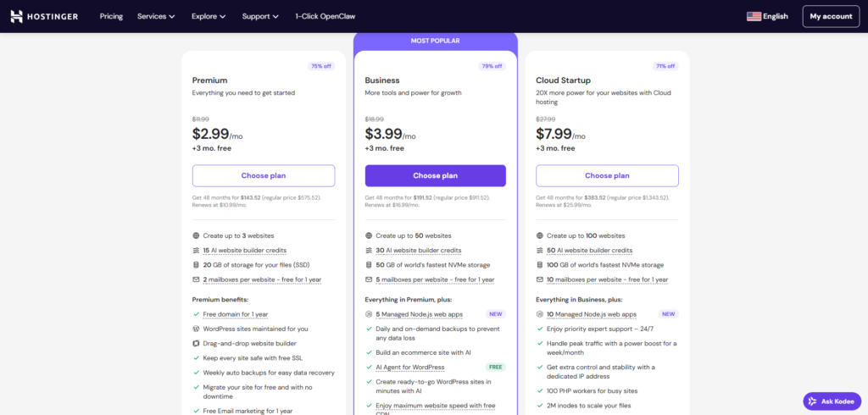Click the US flag language icon
This screenshot has height=415, width=868.
tap(754, 16)
